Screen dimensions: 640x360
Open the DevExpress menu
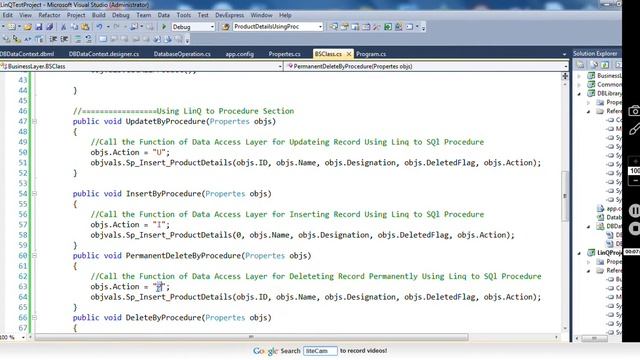[x=229, y=15]
